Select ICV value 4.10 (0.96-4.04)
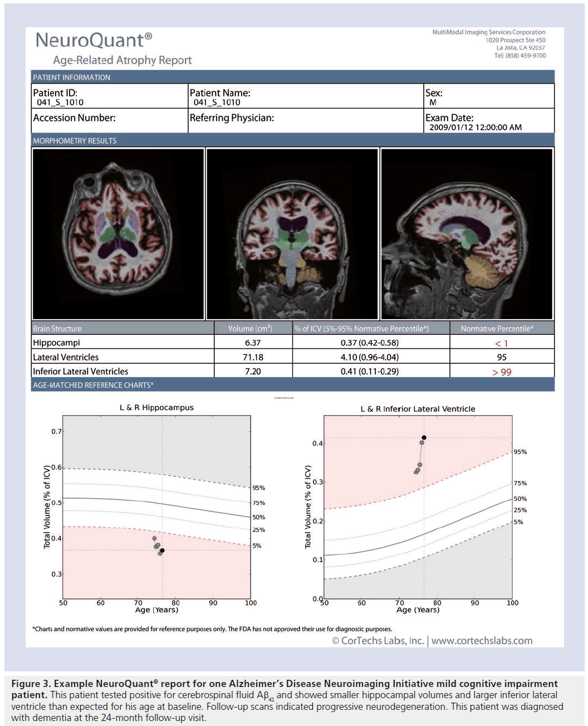Viewport: 588px width, 726px height. 370,357
